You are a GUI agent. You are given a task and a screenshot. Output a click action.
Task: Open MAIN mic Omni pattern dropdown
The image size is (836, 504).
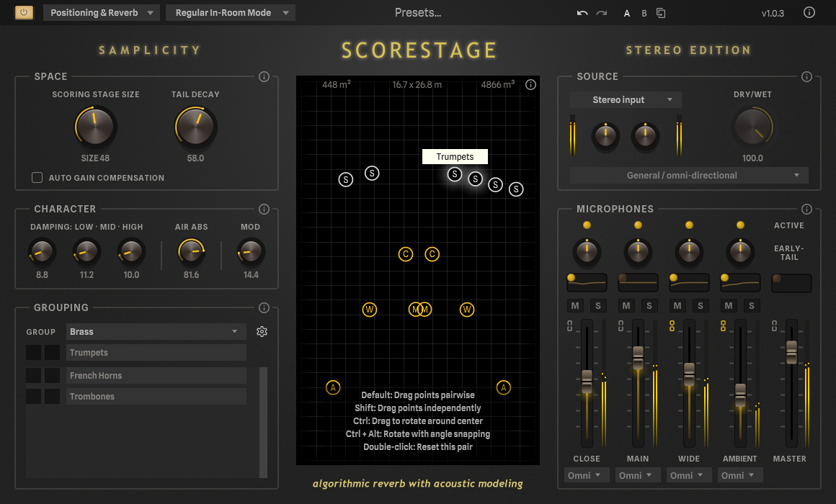638,475
